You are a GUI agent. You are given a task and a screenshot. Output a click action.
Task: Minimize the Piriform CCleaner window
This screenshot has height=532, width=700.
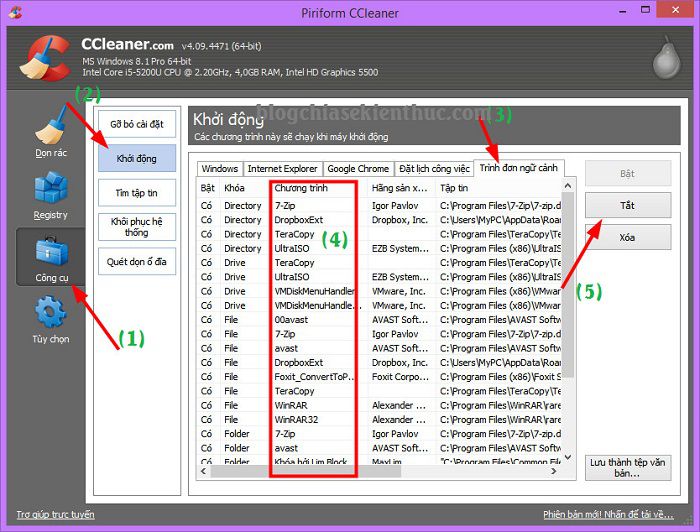point(623,11)
